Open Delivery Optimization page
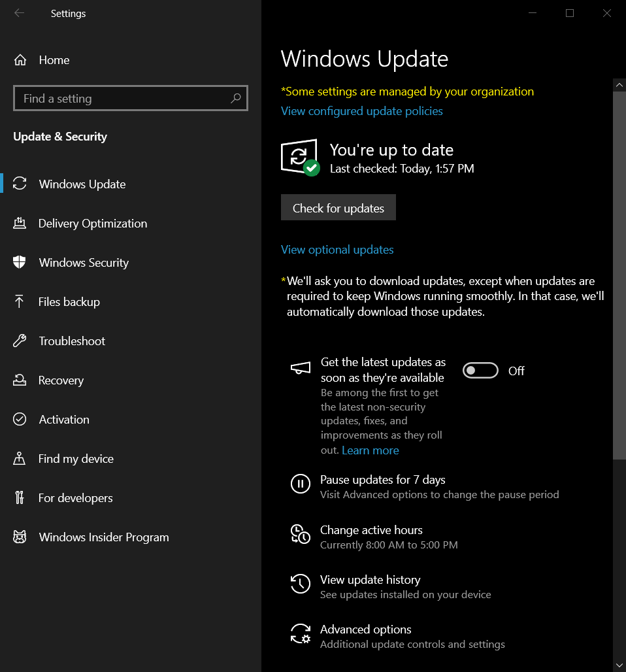 (x=131, y=224)
